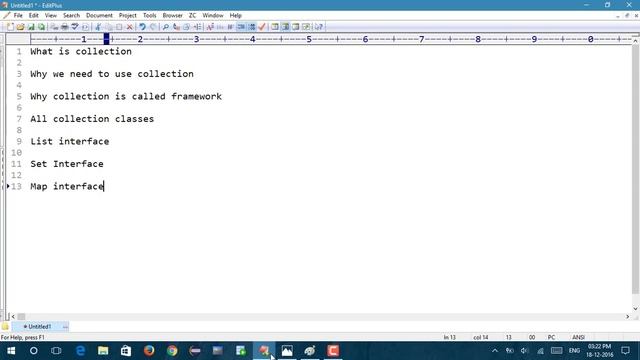Click the Go to Line toolbar icon
Viewport: 640px width, 360px height.
(197, 27)
